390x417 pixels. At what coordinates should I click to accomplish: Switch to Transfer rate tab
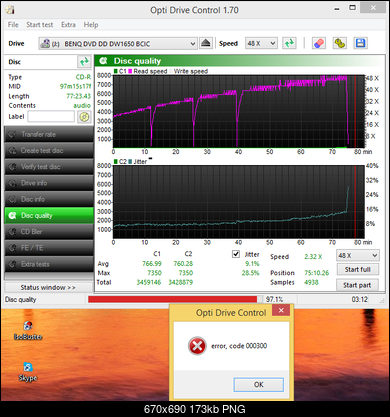point(49,134)
